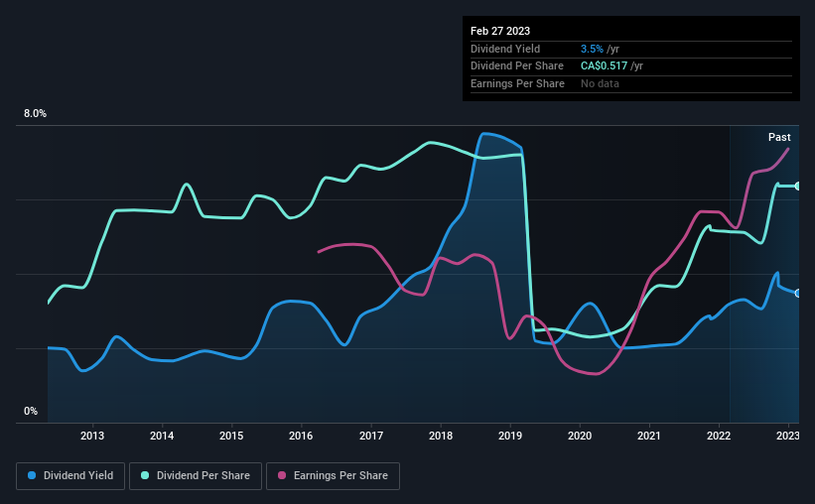Screen dimensions: 815x504
Task: Toggle the Earnings Per Share legend button
Action: tap(333, 476)
